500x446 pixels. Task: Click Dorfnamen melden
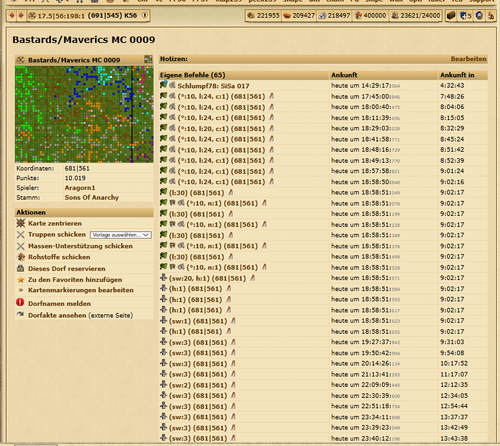pos(59,304)
